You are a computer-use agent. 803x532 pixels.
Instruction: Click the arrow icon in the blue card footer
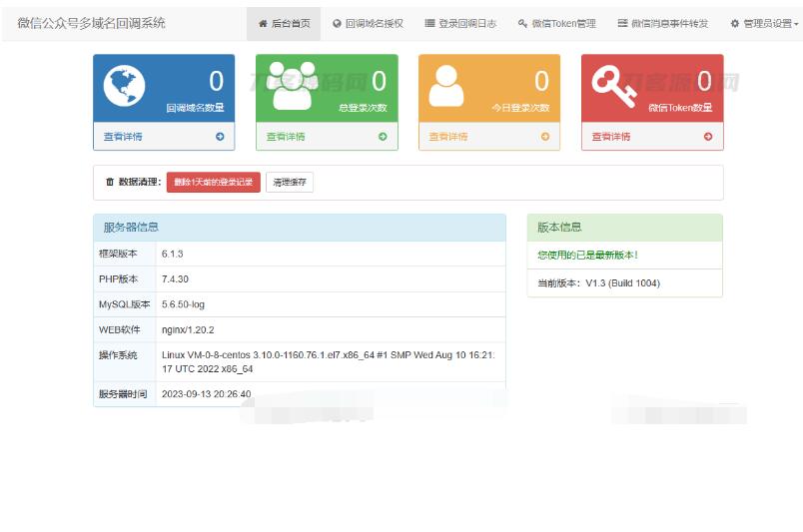click(220, 137)
